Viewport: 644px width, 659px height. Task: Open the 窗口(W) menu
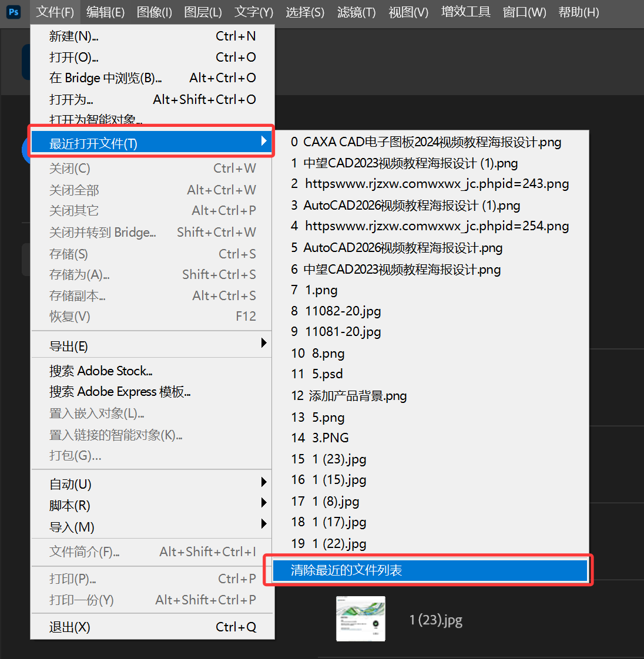click(524, 12)
